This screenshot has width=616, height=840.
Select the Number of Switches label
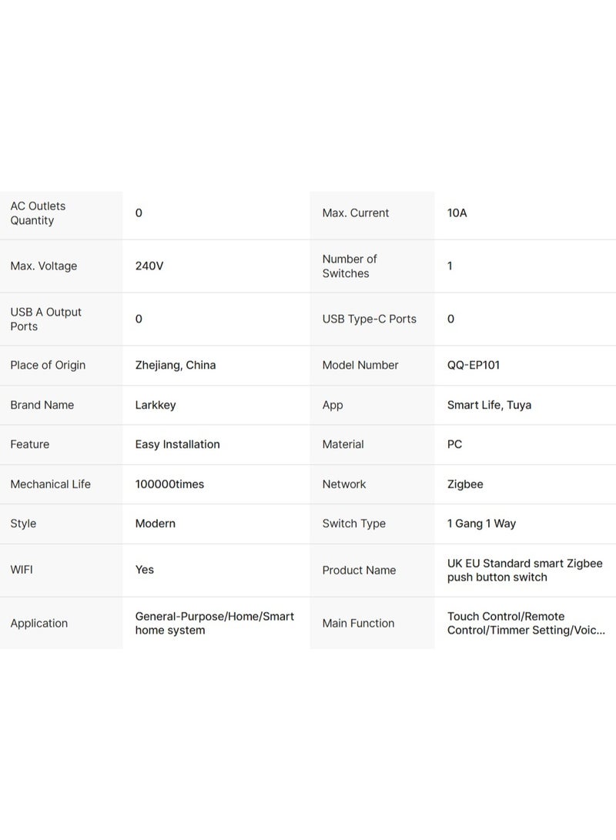click(350, 266)
